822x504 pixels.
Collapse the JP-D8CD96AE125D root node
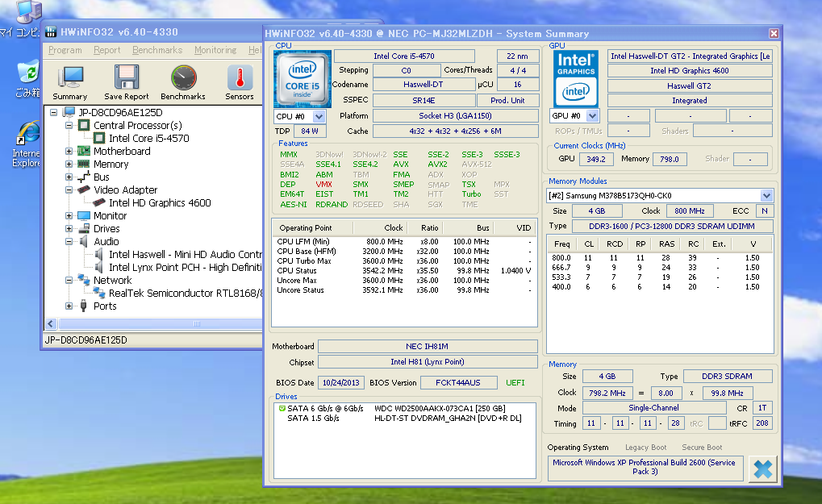pyautogui.click(x=53, y=112)
